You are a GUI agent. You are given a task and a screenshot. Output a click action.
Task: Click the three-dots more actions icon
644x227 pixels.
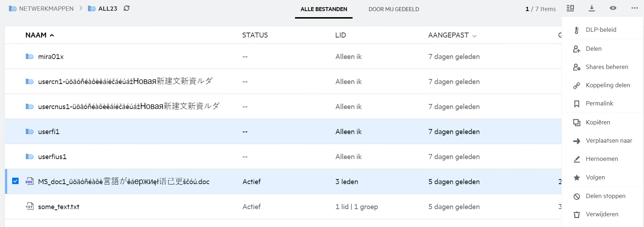634,8
